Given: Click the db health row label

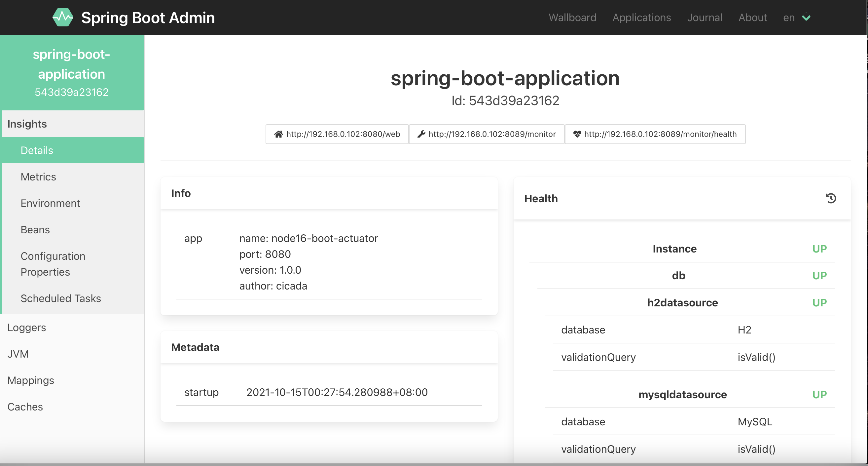Looking at the screenshot, I should (679, 276).
